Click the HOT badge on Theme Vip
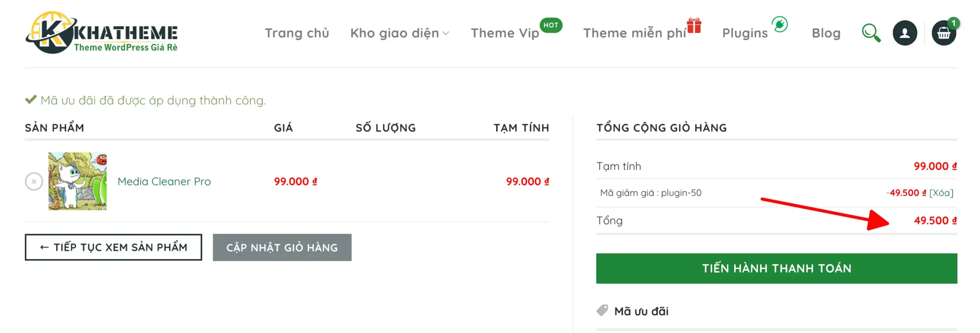The width and height of the screenshot is (980, 333). (x=551, y=25)
